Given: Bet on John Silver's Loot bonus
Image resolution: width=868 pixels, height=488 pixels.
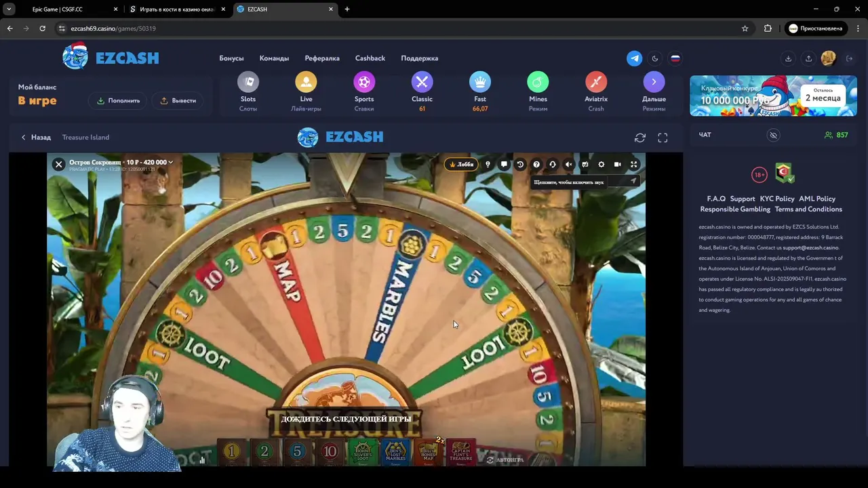Looking at the screenshot, I should click(x=363, y=452).
